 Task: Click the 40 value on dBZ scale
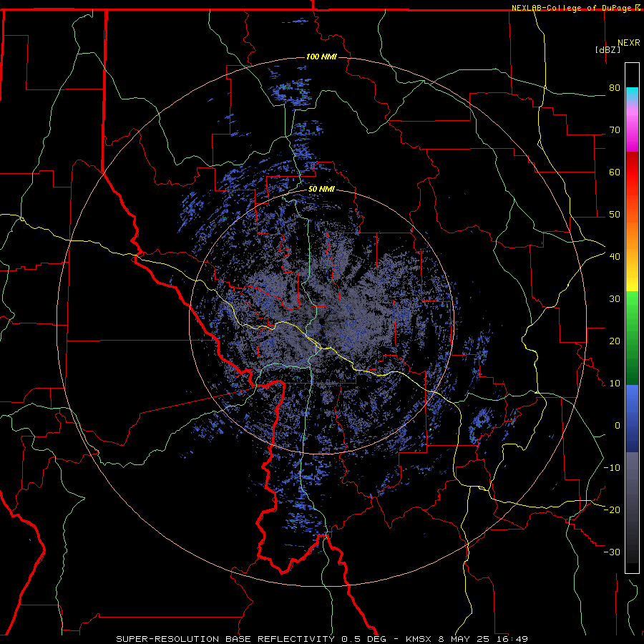615,257
